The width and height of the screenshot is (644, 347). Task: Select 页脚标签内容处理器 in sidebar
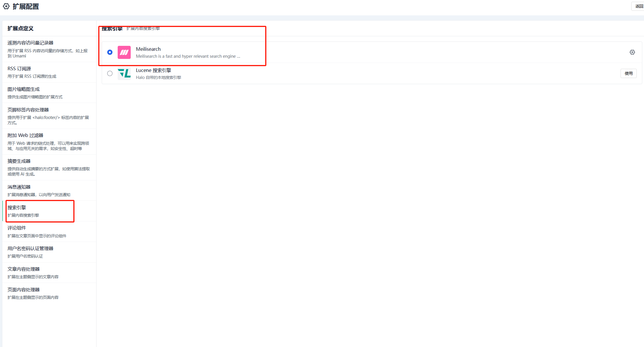pyautogui.click(x=28, y=110)
